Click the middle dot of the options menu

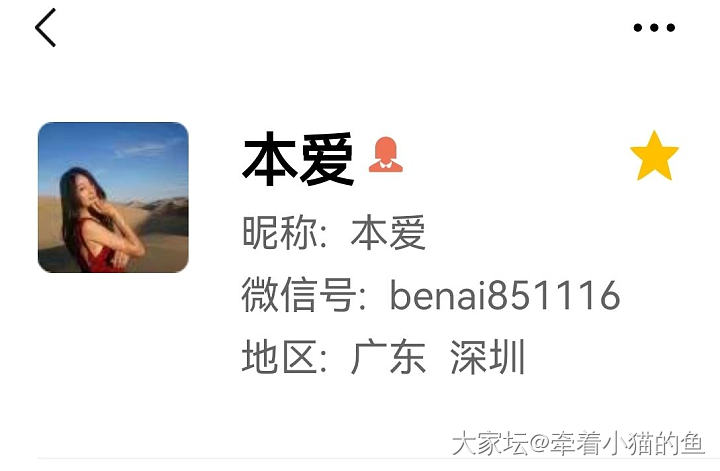click(x=654, y=28)
